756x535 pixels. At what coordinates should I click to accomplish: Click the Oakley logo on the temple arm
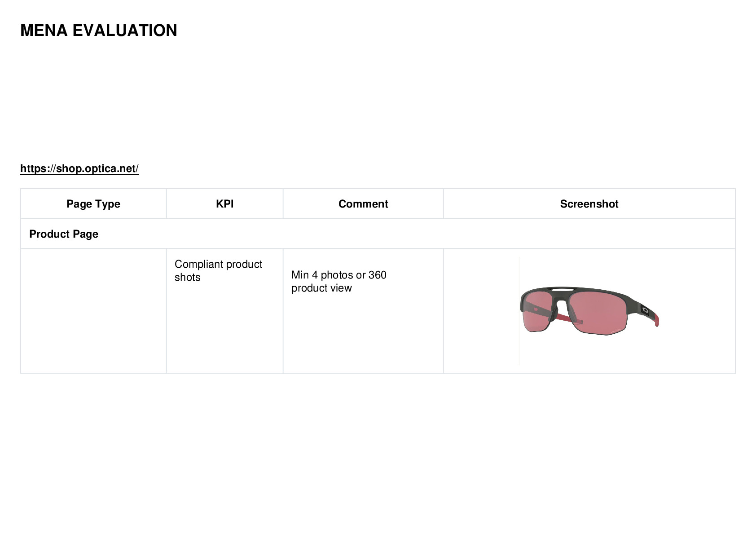click(645, 309)
